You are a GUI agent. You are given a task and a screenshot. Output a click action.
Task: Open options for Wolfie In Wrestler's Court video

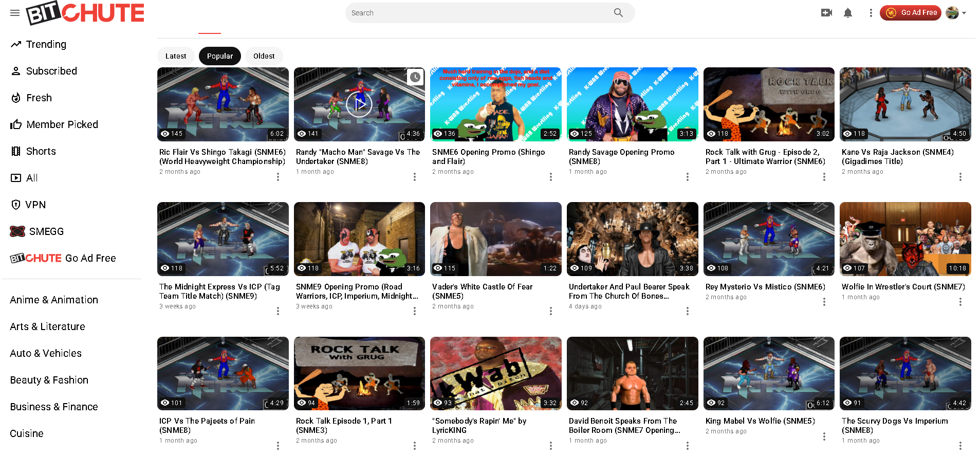click(960, 302)
